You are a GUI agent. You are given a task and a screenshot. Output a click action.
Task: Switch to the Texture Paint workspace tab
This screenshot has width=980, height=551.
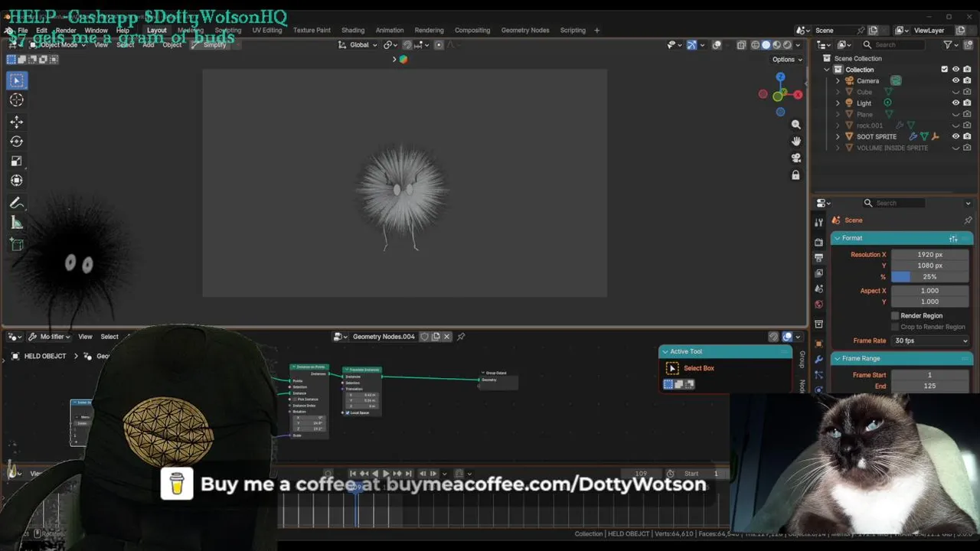click(x=312, y=31)
